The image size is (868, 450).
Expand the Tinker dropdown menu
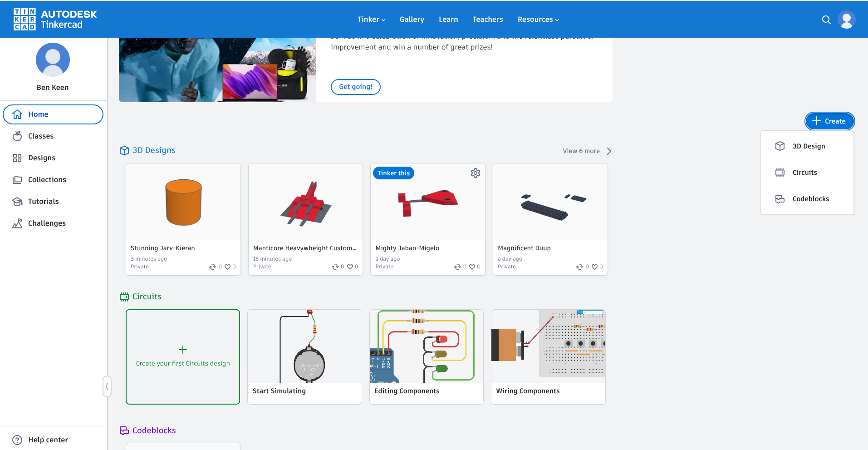[x=371, y=20]
